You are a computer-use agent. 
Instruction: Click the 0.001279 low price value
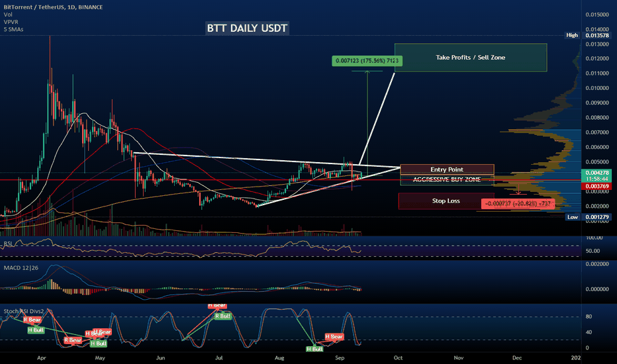[597, 217]
